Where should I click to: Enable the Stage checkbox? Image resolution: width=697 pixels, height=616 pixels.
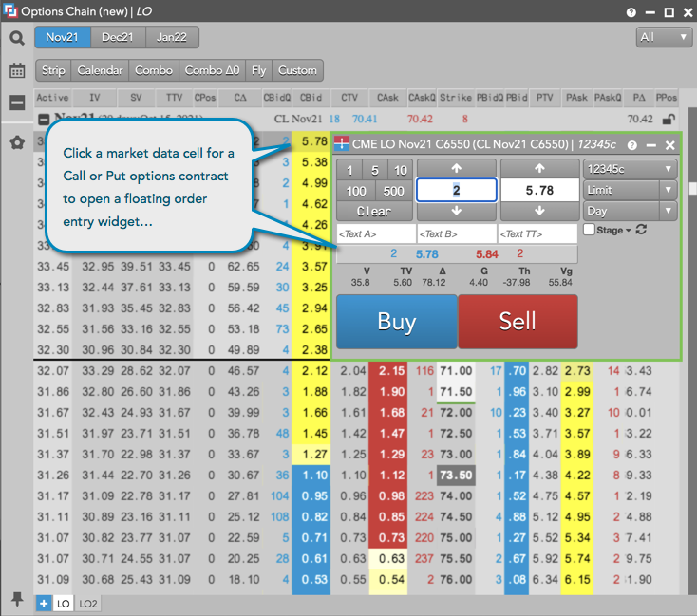pos(590,230)
